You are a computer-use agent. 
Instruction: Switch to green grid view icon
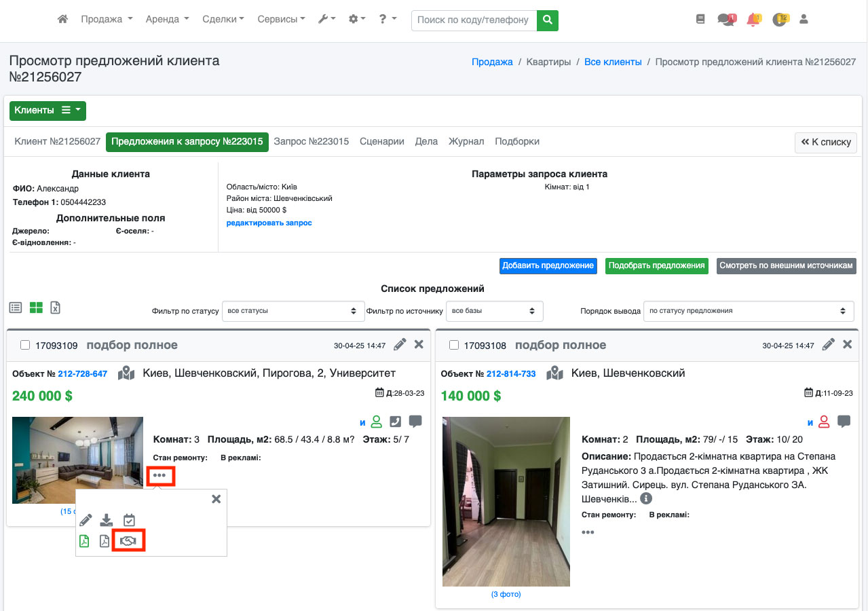[36, 308]
